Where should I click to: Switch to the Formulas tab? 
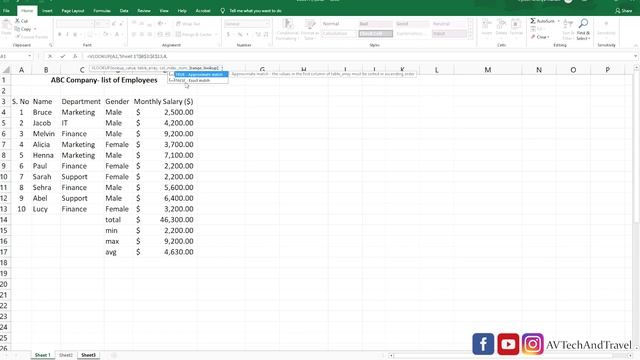click(x=102, y=11)
